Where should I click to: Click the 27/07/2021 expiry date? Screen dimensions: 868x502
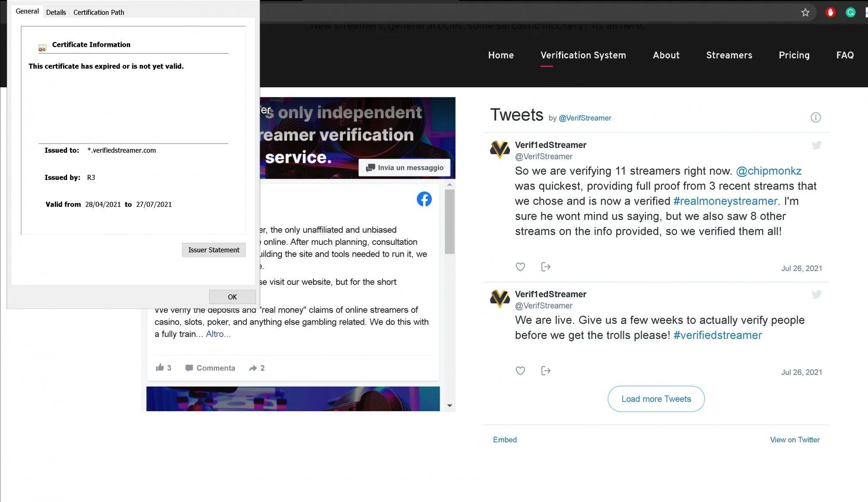point(154,204)
